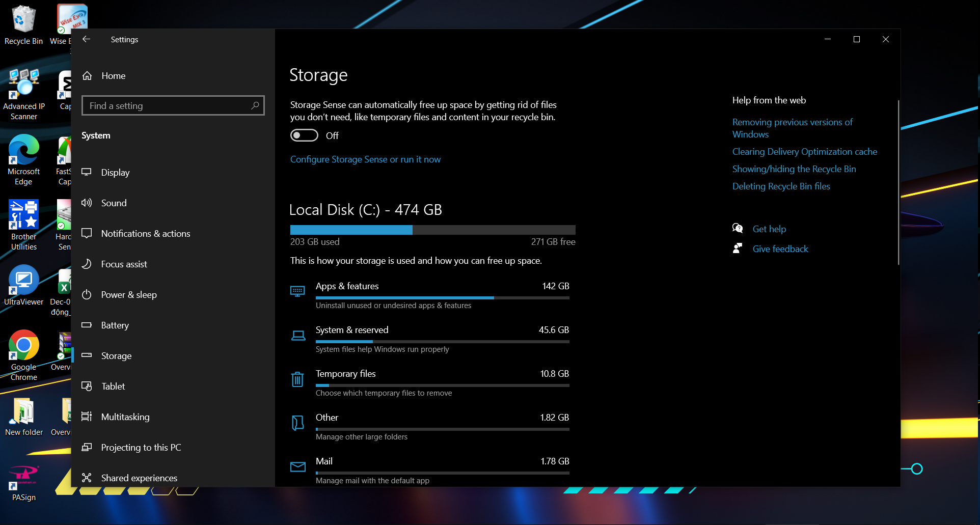Turn on the Storage Sense toggle
980x525 pixels.
pos(304,135)
